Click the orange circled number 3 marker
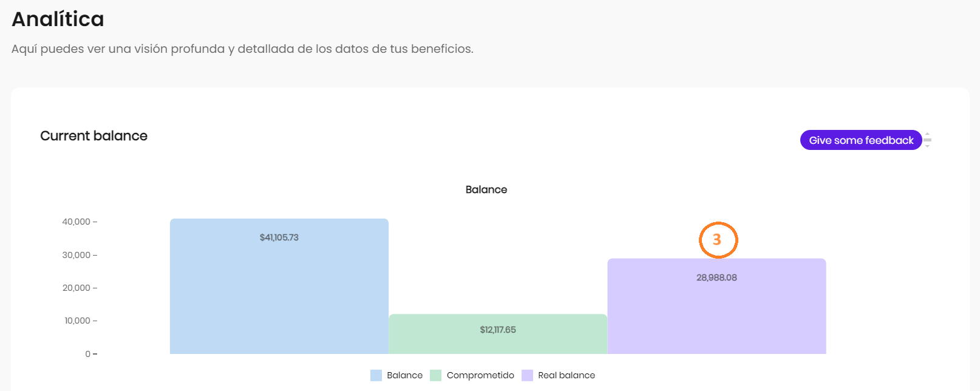 pos(718,240)
